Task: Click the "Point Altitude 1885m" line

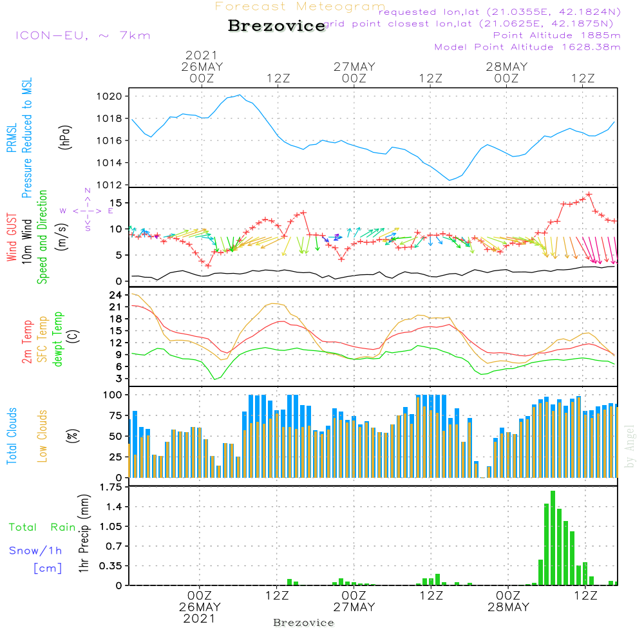Action: (556, 35)
